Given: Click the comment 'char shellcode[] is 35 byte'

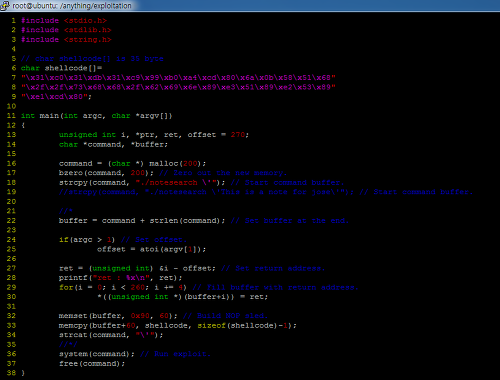Looking at the screenshot, I should coord(99,59).
